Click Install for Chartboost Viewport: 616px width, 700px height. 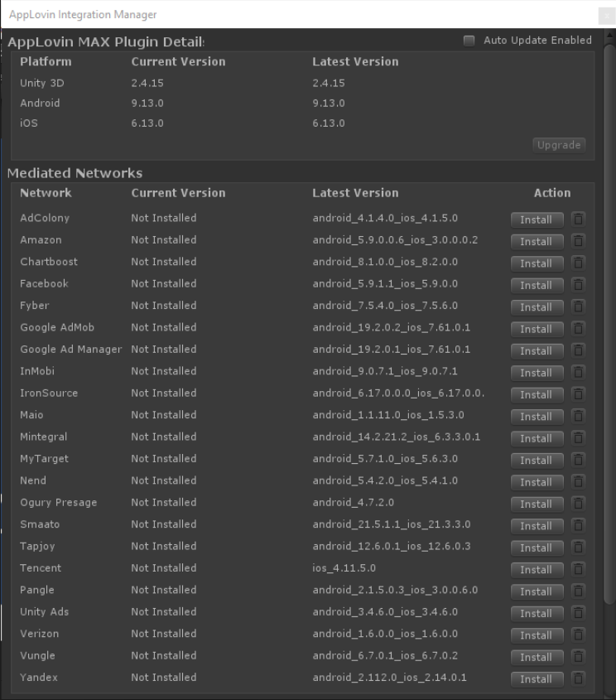point(537,263)
